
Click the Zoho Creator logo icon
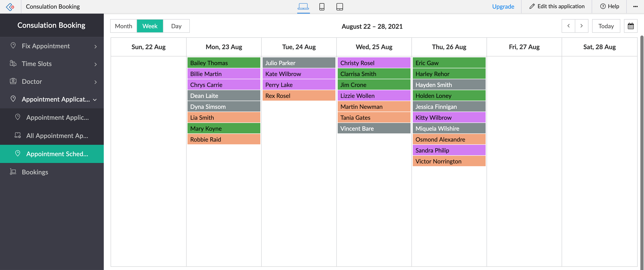tap(10, 7)
